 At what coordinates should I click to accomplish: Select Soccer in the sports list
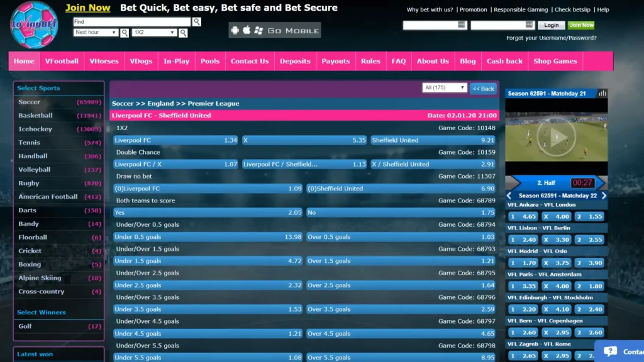click(x=59, y=102)
